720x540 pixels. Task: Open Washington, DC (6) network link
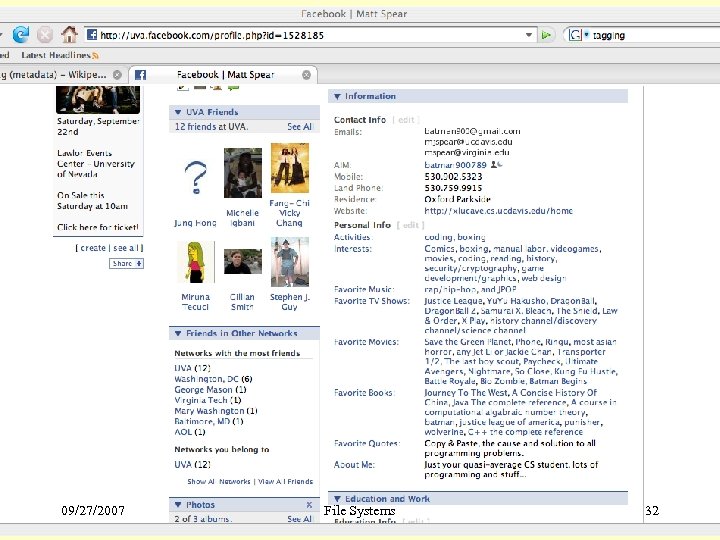[213, 379]
